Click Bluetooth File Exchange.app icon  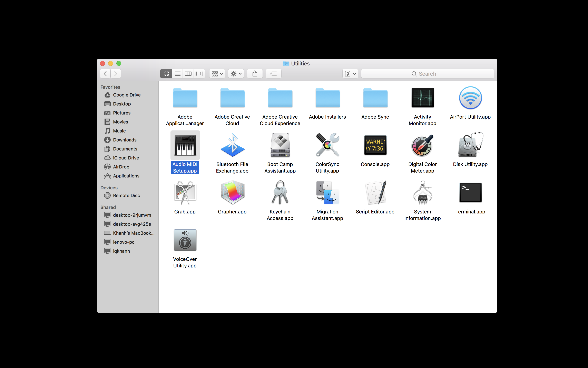pos(232,145)
